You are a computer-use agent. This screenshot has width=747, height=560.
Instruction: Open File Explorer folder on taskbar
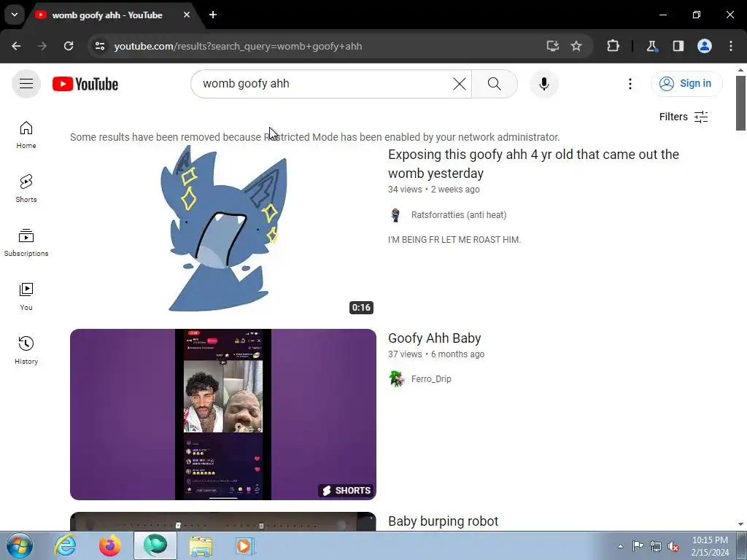coord(201,545)
